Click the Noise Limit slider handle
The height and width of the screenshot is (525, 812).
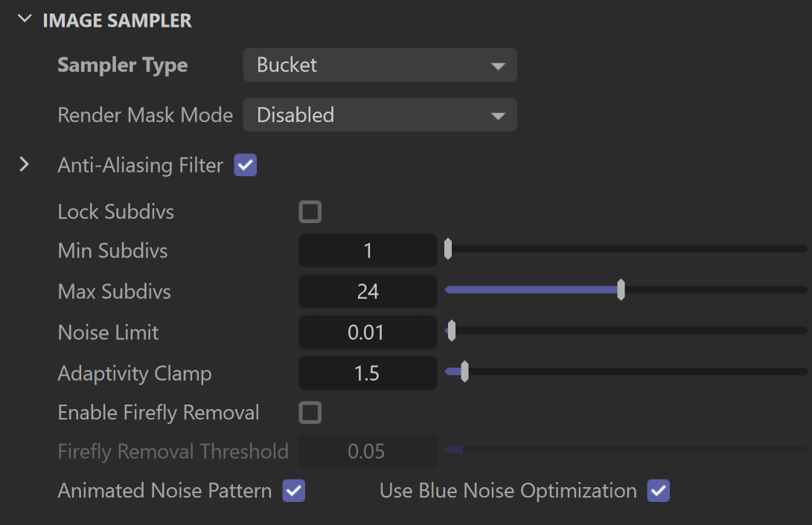[452, 330]
